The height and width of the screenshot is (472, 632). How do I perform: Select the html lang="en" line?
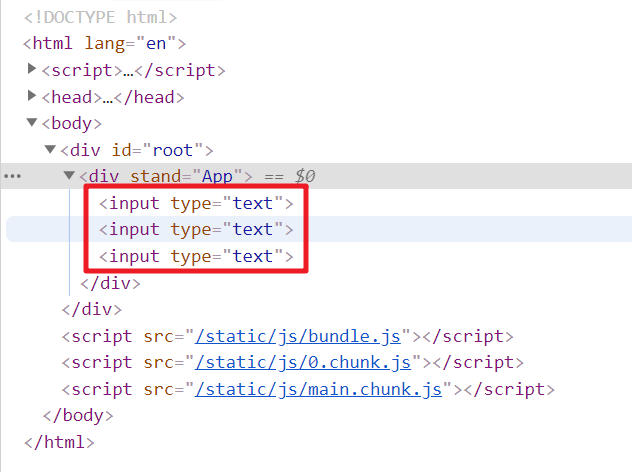click(105, 44)
